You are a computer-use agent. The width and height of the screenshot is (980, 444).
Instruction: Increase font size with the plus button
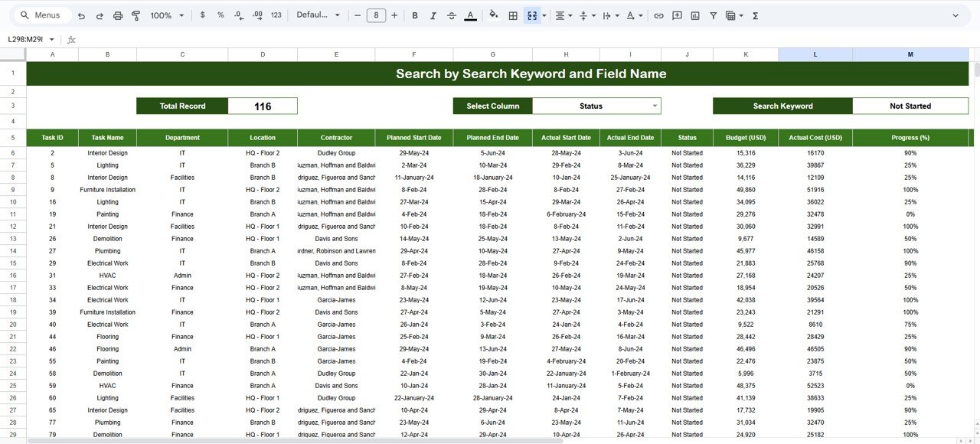393,15
